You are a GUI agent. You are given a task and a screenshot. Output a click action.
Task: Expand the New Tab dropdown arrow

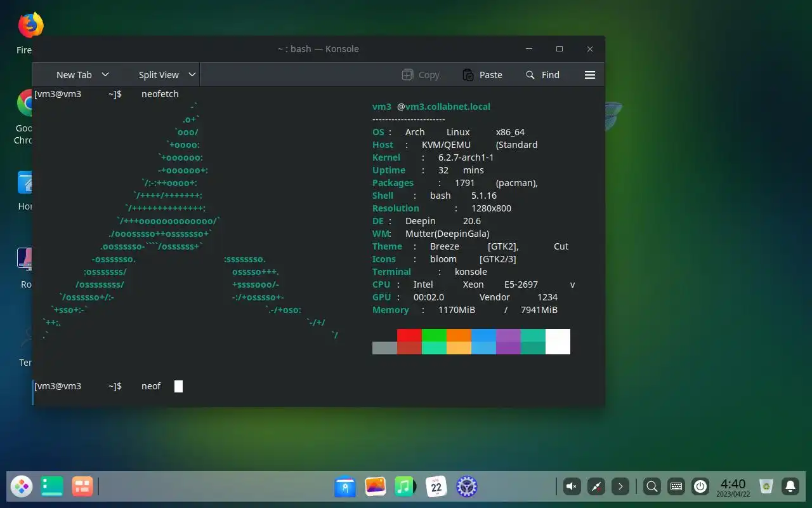coord(105,75)
